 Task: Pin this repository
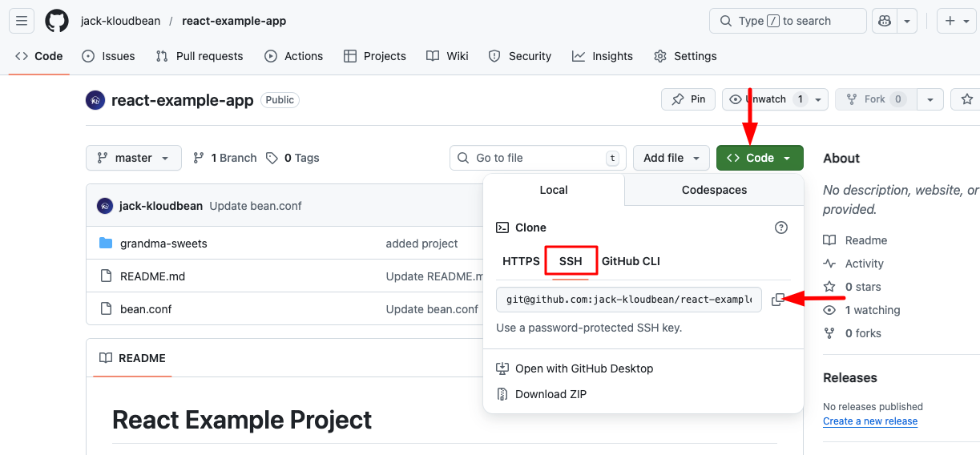[x=688, y=99]
